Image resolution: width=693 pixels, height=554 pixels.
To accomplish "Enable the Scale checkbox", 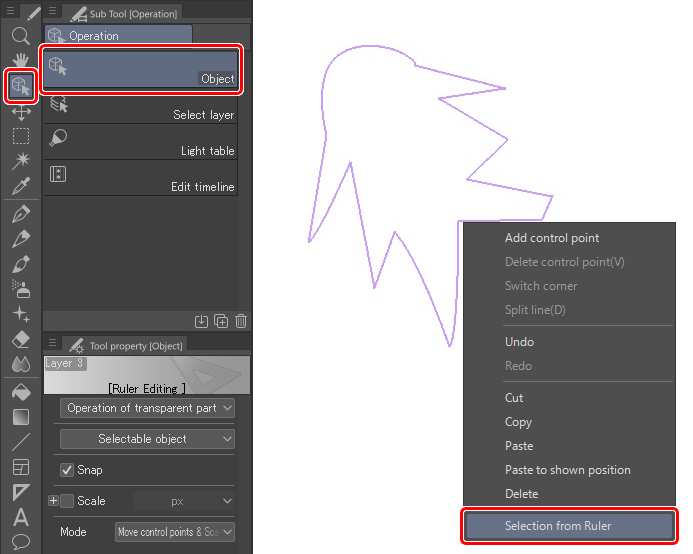I will [67, 501].
